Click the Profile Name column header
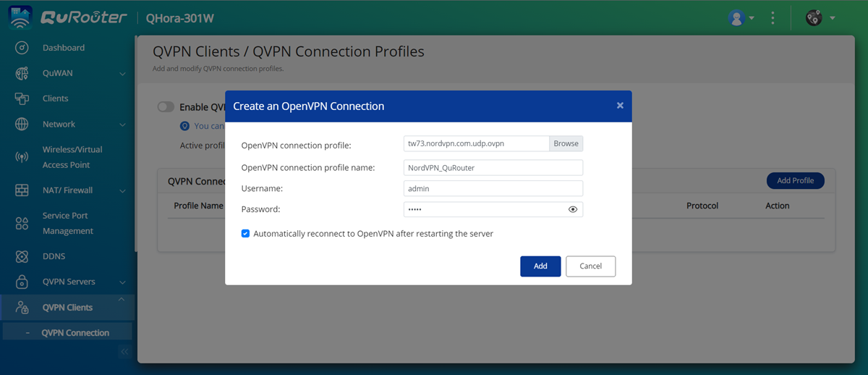868x375 pixels. point(198,206)
